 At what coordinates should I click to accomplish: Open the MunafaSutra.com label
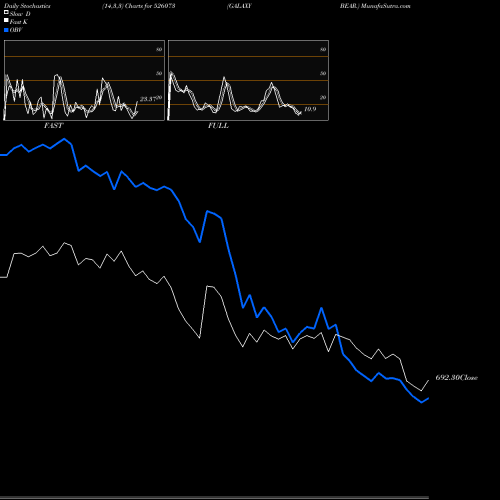click(x=385, y=6)
